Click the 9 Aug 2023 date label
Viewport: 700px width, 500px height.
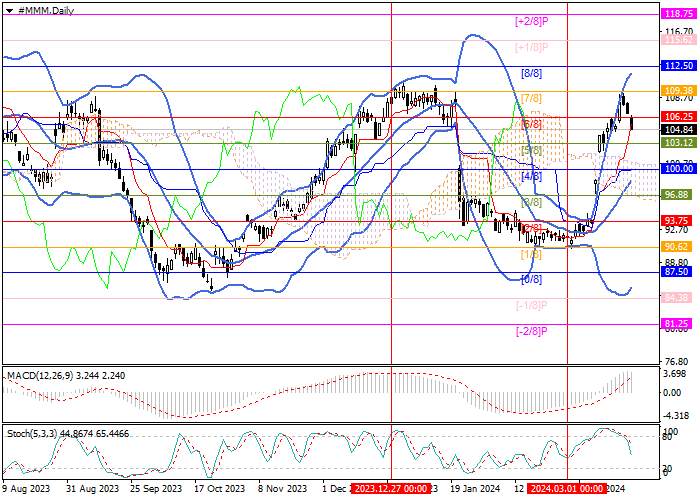click(x=26, y=489)
